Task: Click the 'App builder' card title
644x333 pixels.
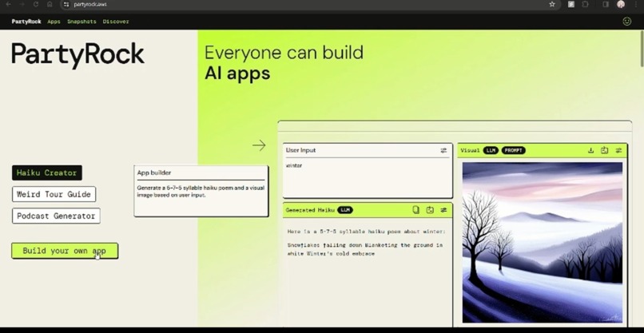Action: 154,172
